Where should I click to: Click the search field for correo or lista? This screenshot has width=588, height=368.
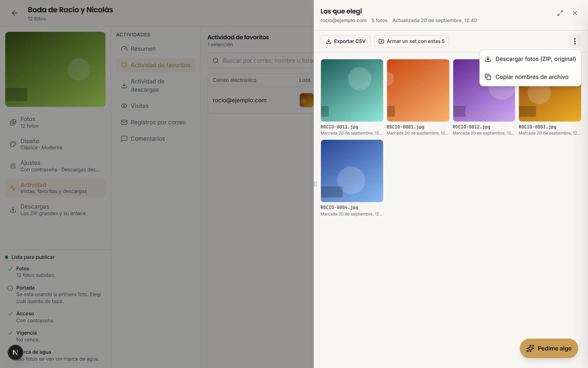[261, 60]
